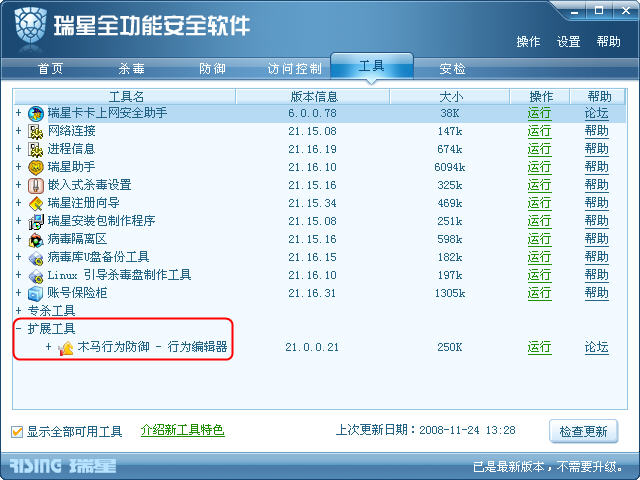The height and width of the screenshot is (480, 640).
Task: Expand the 瑞星注册向导 row
Action: (18, 202)
